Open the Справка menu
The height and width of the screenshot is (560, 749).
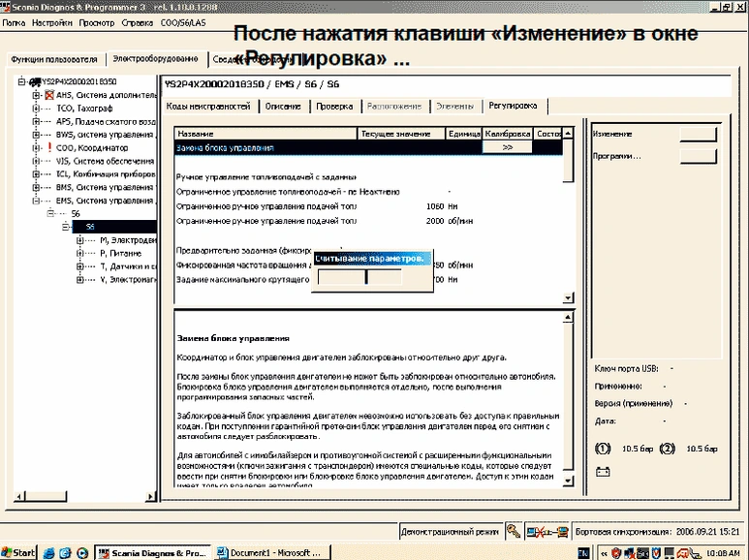coord(138,20)
